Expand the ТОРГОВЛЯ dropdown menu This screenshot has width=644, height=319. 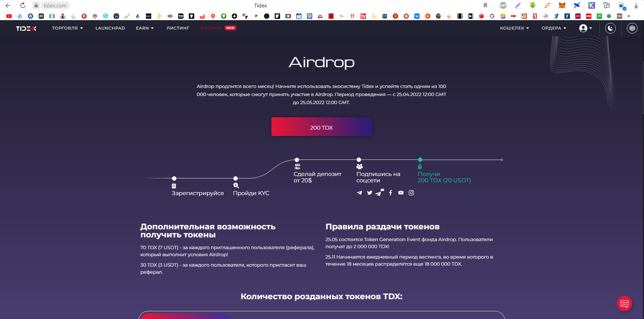click(67, 28)
